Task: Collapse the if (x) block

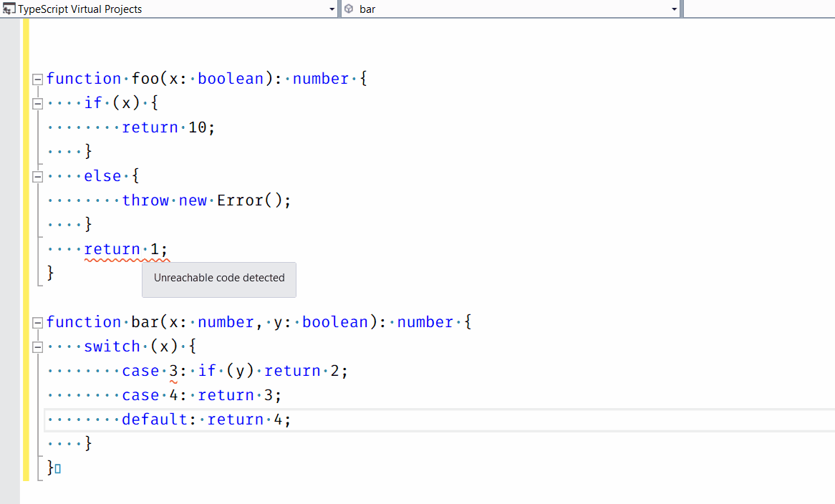Action: coord(38,104)
